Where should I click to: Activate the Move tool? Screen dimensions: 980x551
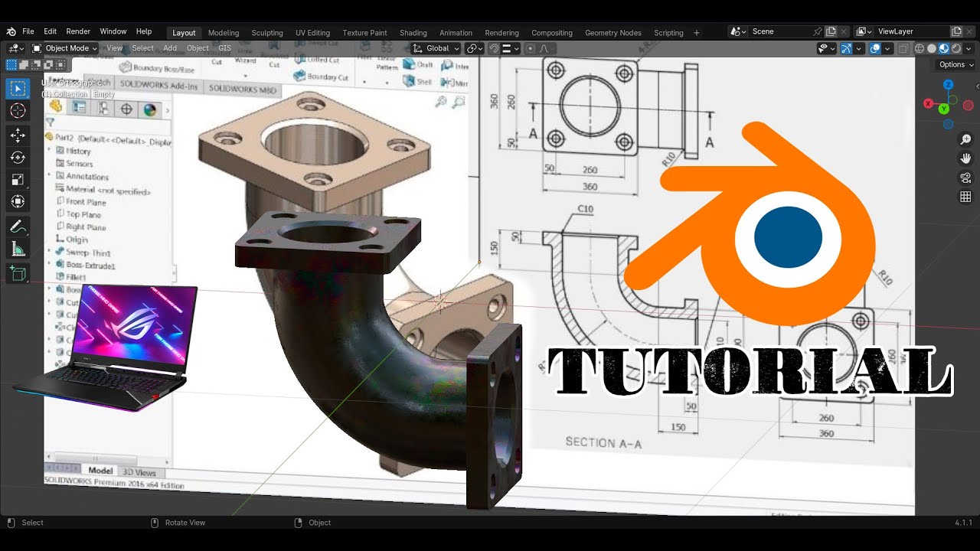pyautogui.click(x=18, y=135)
